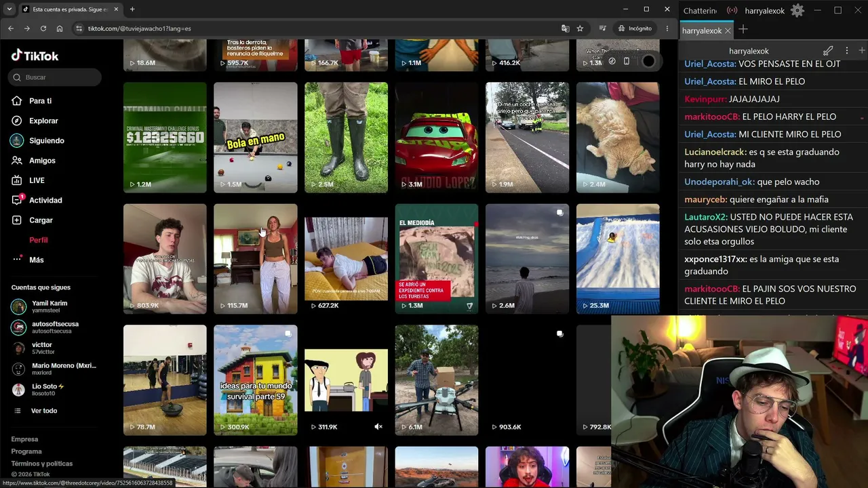Open the translate page icon
The image size is (868, 488).
565,28
